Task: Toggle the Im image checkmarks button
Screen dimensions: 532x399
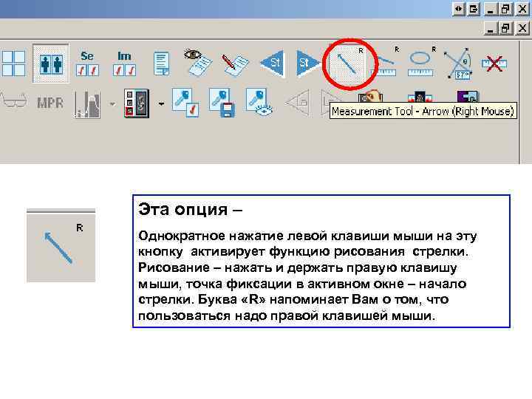Action: point(124,64)
